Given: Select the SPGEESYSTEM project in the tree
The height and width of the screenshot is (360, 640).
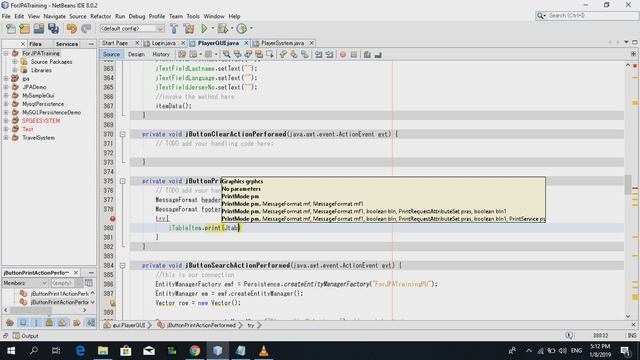Looking at the screenshot, I should coord(41,121).
